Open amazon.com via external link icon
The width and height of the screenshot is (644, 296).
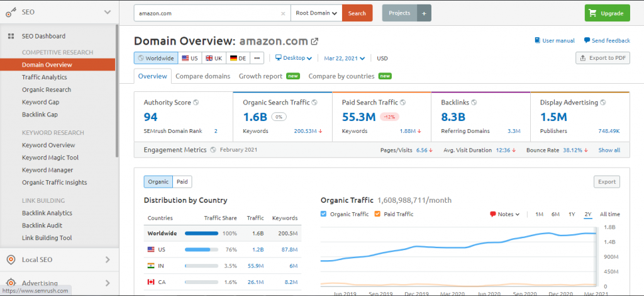(x=314, y=41)
